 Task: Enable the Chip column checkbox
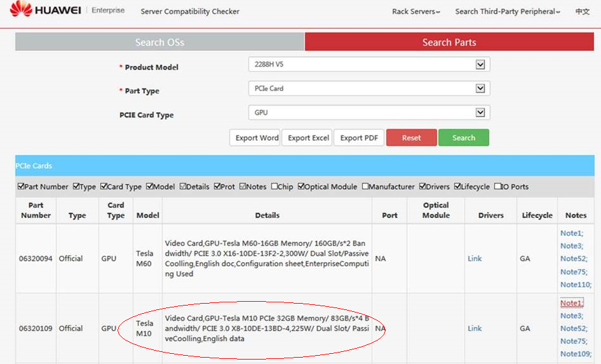(x=274, y=187)
